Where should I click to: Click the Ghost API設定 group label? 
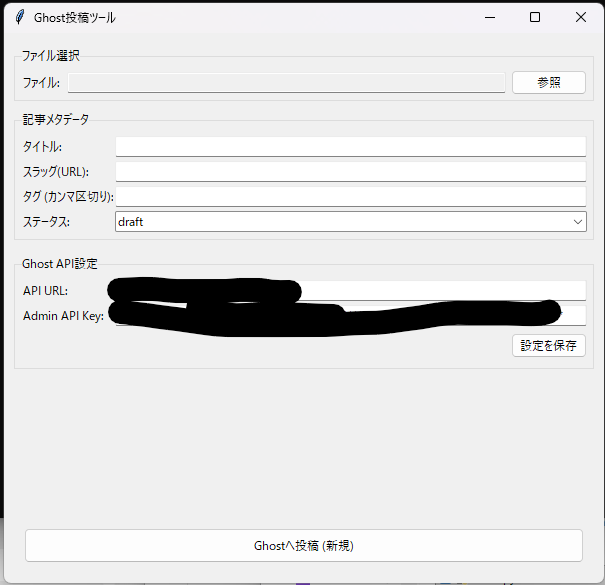(x=60, y=264)
